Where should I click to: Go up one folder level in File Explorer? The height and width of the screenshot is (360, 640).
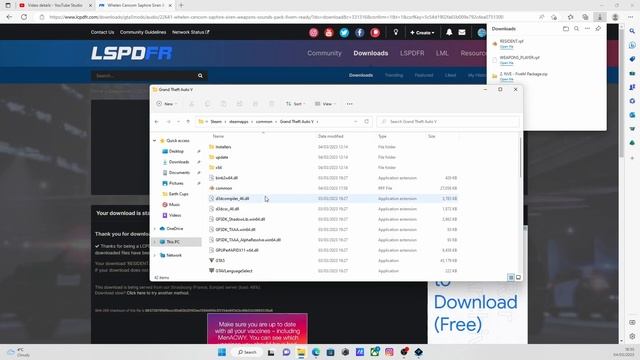coord(188,122)
